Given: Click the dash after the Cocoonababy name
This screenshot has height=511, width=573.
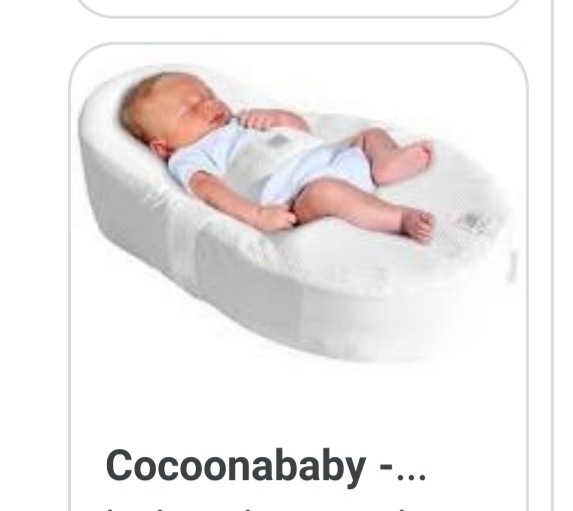Looking at the screenshot, I should 387,468.
